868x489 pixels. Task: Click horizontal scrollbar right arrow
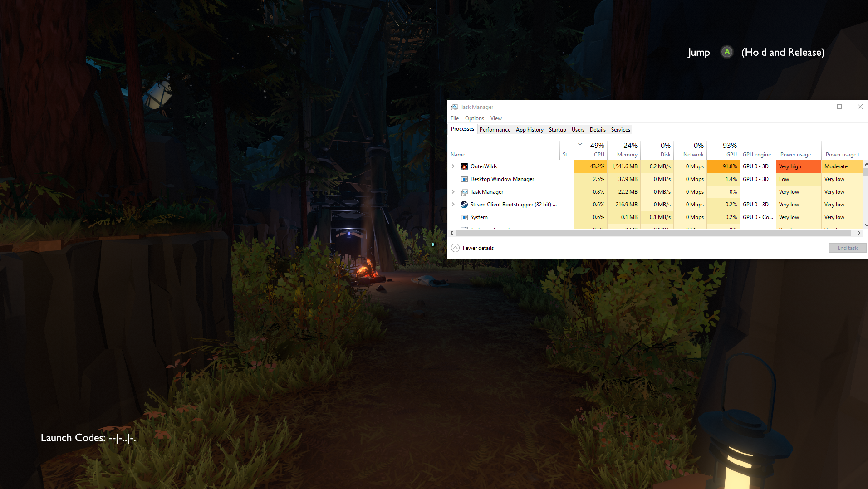859,233
